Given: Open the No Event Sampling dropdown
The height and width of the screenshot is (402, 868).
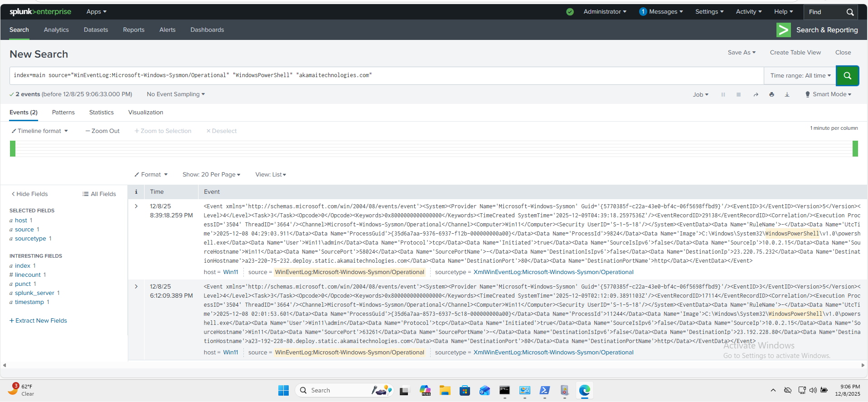Looking at the screenshot, I should click(176, 94).
